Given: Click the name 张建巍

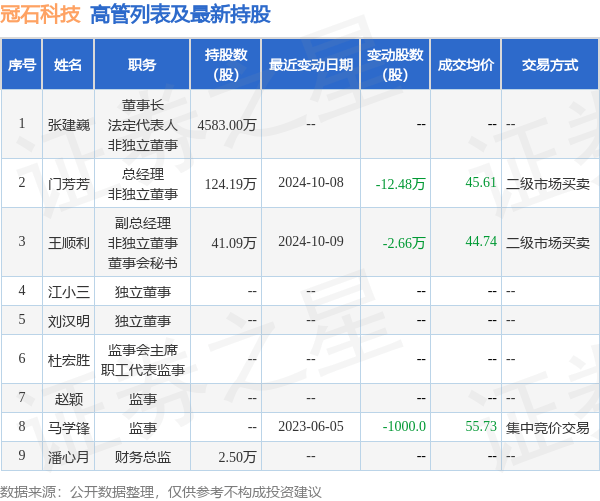Looking at the screenshot, I should pos(69,125).
